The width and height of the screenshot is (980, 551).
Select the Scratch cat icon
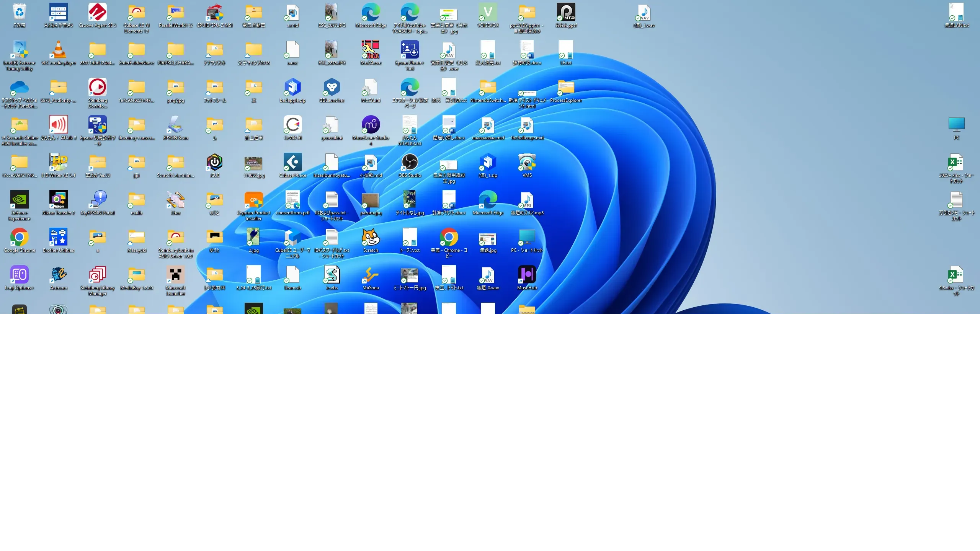(x=371, y=237)
